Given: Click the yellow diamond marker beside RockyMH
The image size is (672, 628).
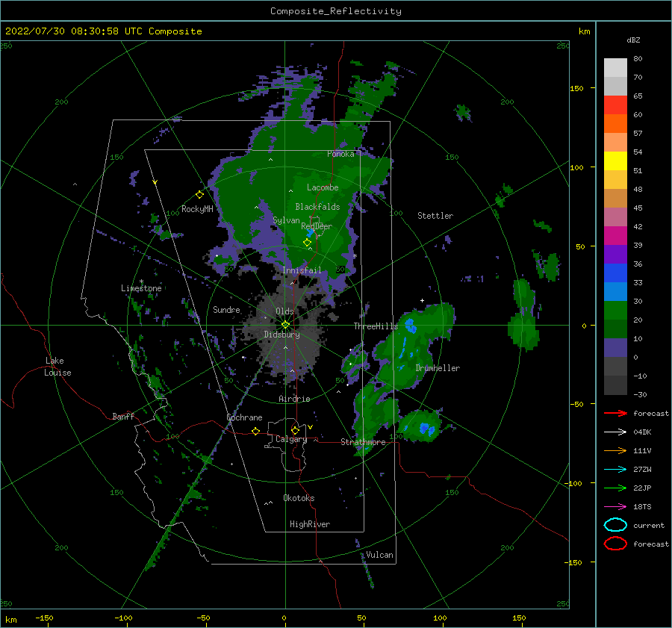Looking at the screenshot, I should click(x=199, y=195).
